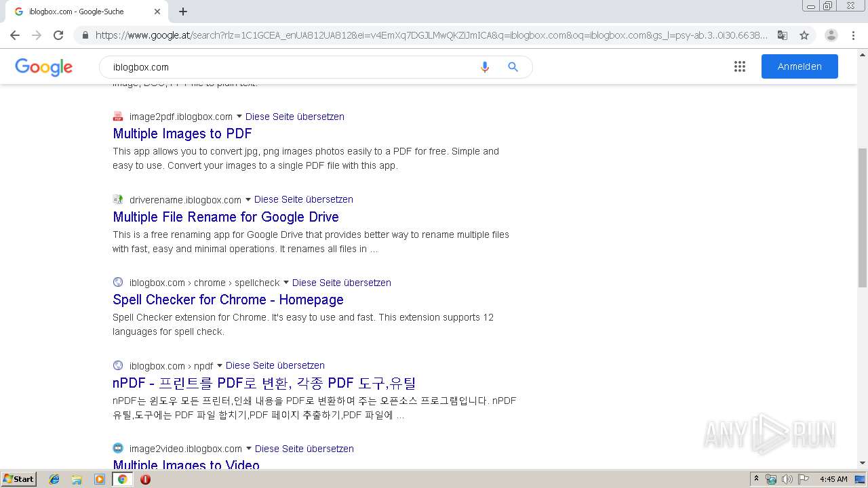Viewport: 868px width, 488px height.
Task: Open Multiple File Rename for Google Drive
Action: point(226,217)
